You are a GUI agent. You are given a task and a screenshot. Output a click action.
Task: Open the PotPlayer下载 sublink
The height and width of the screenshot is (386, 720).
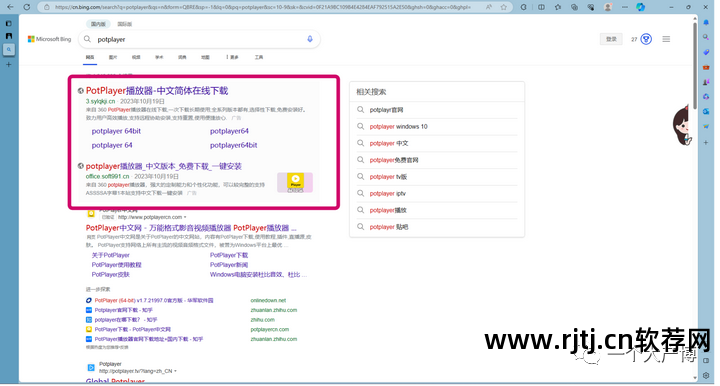pos(229,255)
